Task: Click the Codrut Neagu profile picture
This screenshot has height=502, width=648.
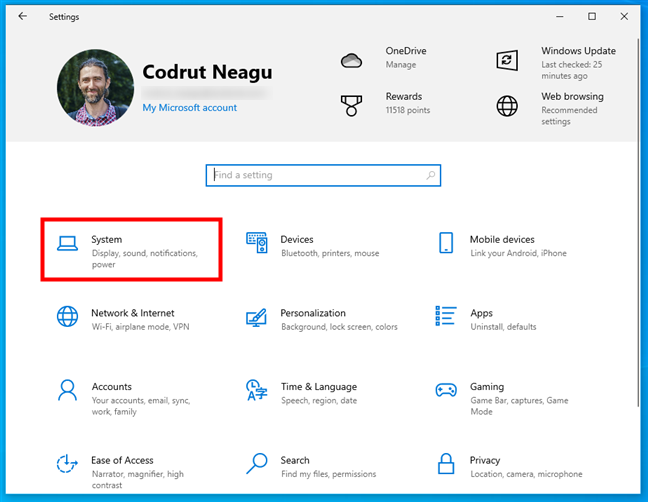Action: pos(95,88)
